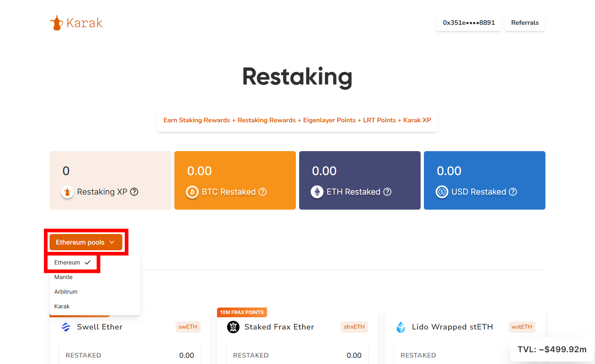Click help icon beside ETH Restaked
Screen dimensions: 595x364
(387, 192)
